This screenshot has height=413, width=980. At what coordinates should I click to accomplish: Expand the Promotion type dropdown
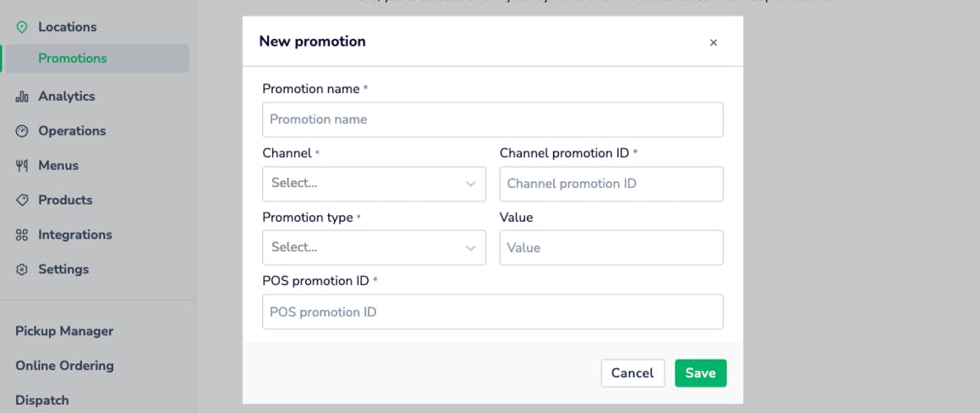[x=374, y=248]
